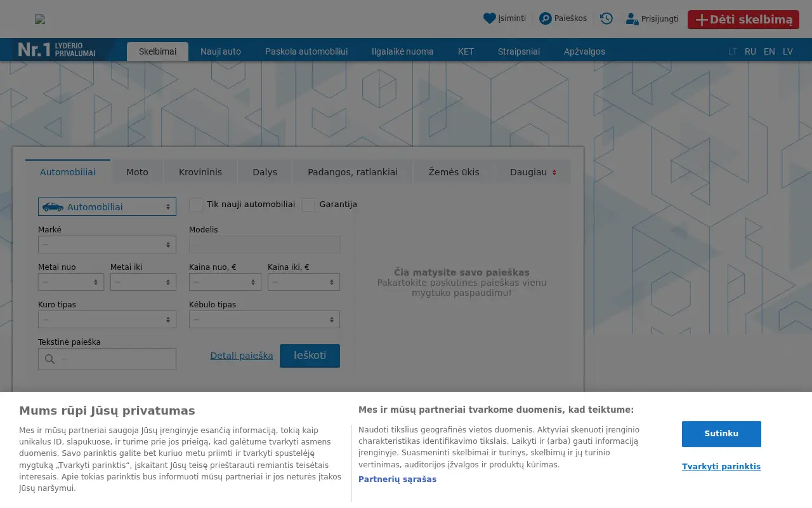This screenshot has width=812, height=508.
Task: Focus the Tekstinė paieška text field
Action: coord(107,359)
